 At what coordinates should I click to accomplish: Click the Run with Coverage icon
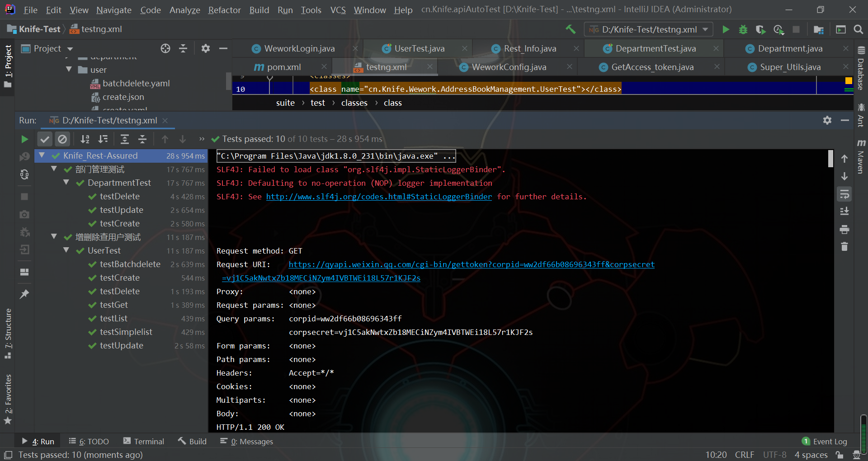pos(760,29)
